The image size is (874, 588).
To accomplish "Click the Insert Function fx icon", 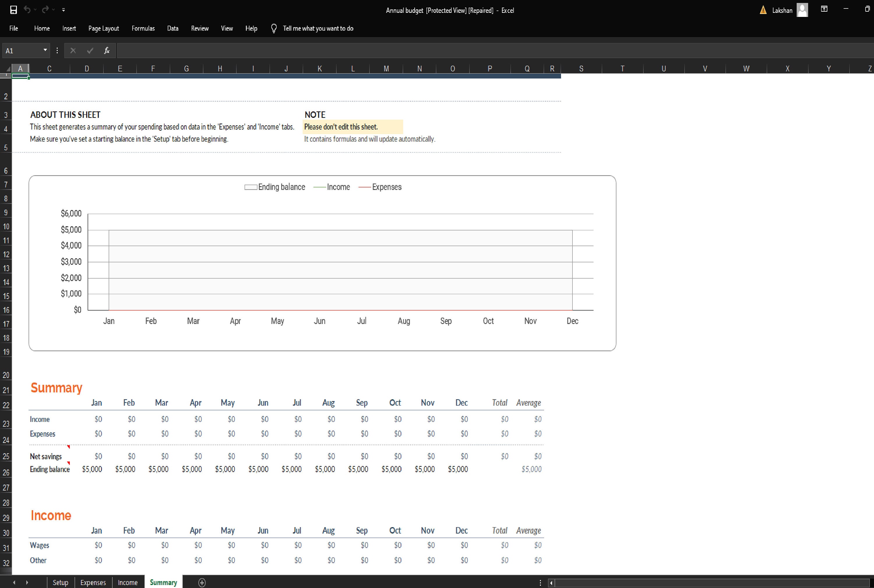I will pos(107,51).
